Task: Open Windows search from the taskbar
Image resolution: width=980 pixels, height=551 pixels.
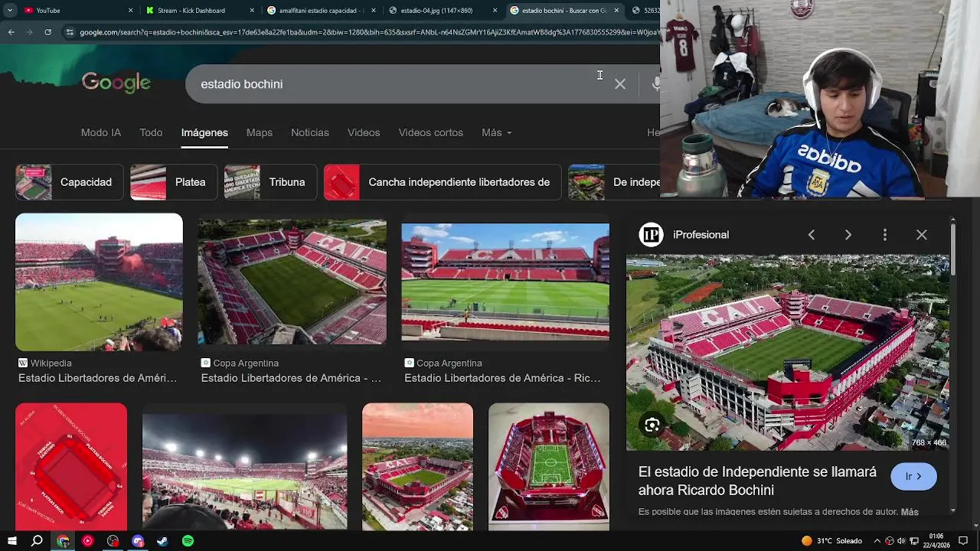Action: [37, 541]
